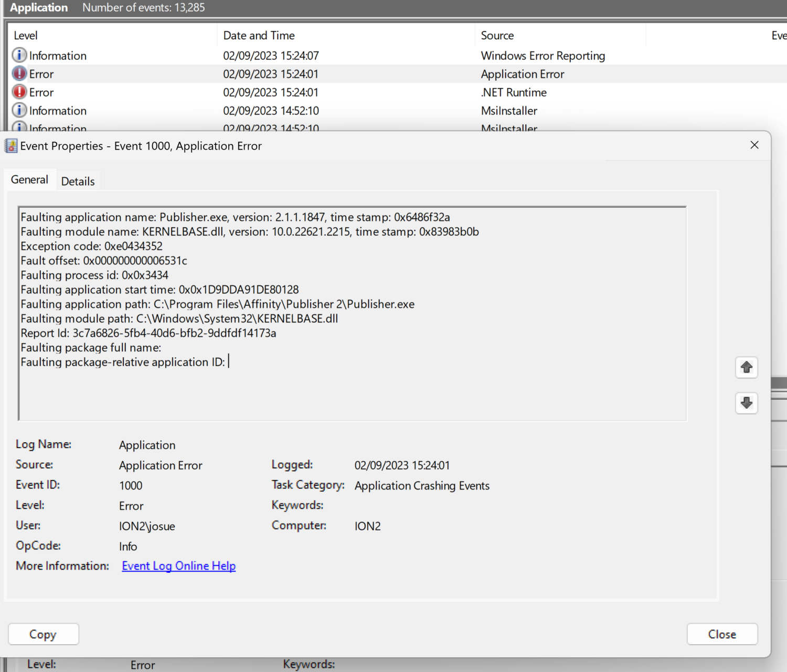Click the Information icon on the Windows Error Reporting row

click(x=19, y=55)
